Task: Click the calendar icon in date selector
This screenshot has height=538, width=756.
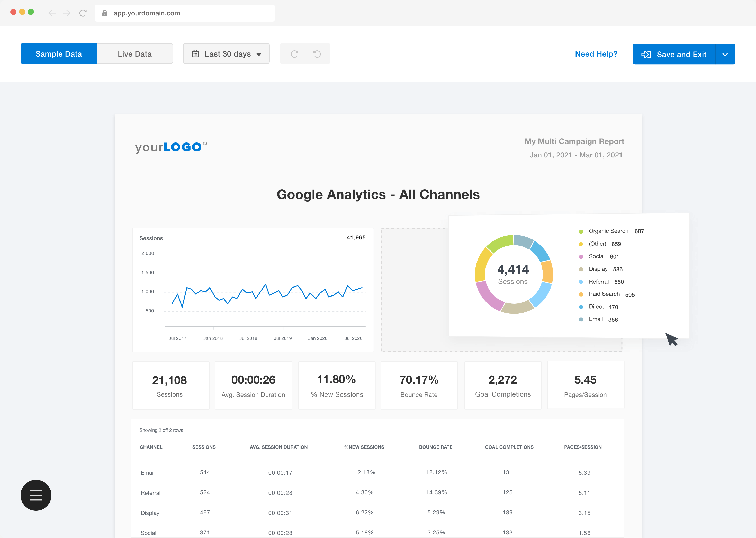Action: (195, 54)
